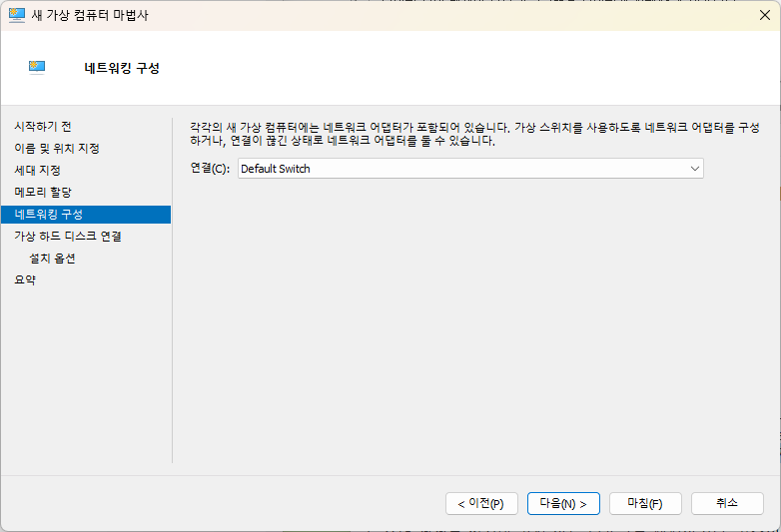781x532 pixels.
Task: Click the networking header computer icon
Action: pos(37,67)
